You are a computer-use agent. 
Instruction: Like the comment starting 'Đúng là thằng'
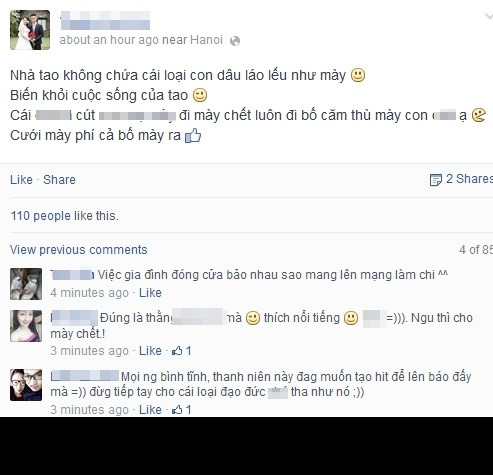point(150,351)
